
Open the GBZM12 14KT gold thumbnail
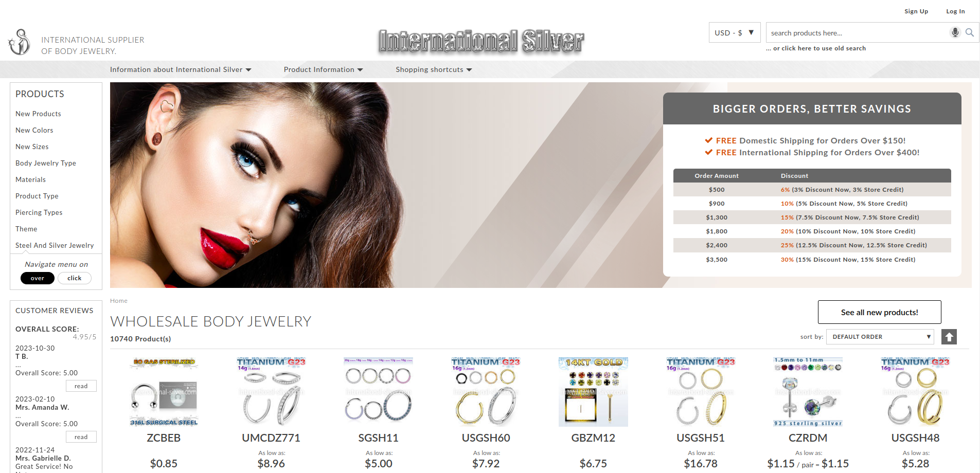click(x=593, y=392)
